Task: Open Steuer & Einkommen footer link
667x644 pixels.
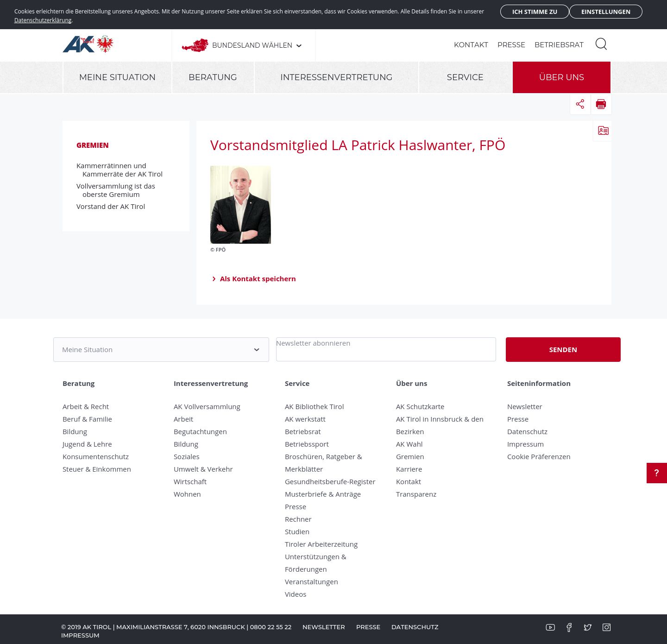Action: (x=97, y=469)
